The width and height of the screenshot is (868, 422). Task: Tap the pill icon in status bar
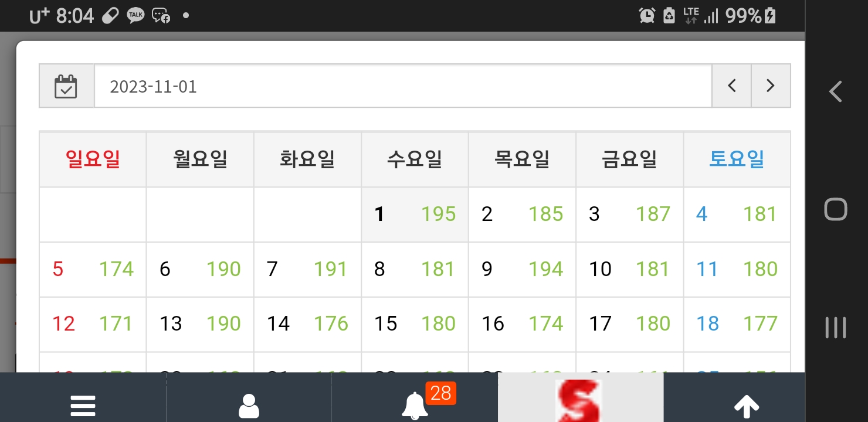[110, 16]
